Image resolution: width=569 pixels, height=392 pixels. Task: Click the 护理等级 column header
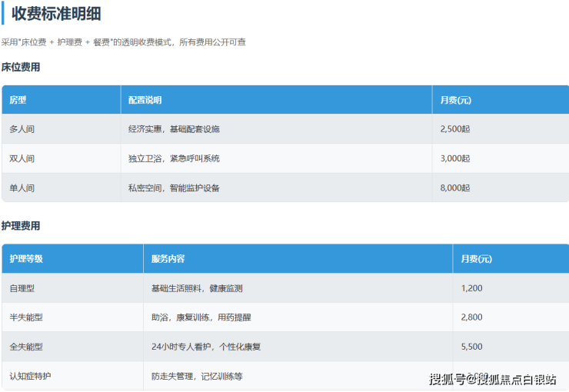tap(26, 259)
